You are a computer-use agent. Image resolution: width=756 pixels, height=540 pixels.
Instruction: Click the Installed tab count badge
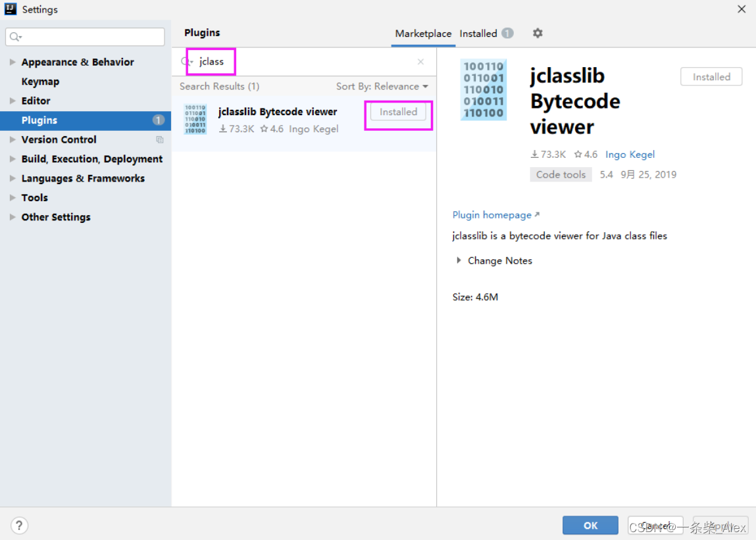click(x=507, y=33)
